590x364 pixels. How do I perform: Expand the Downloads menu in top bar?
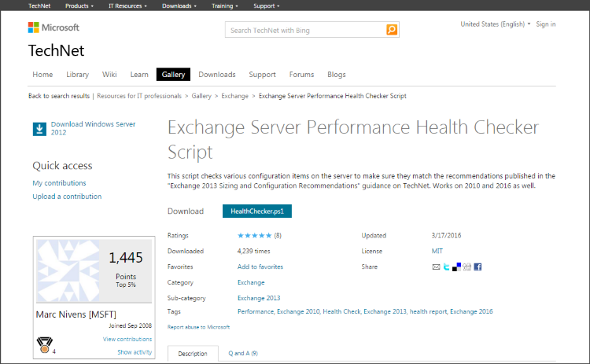point(179,6)
